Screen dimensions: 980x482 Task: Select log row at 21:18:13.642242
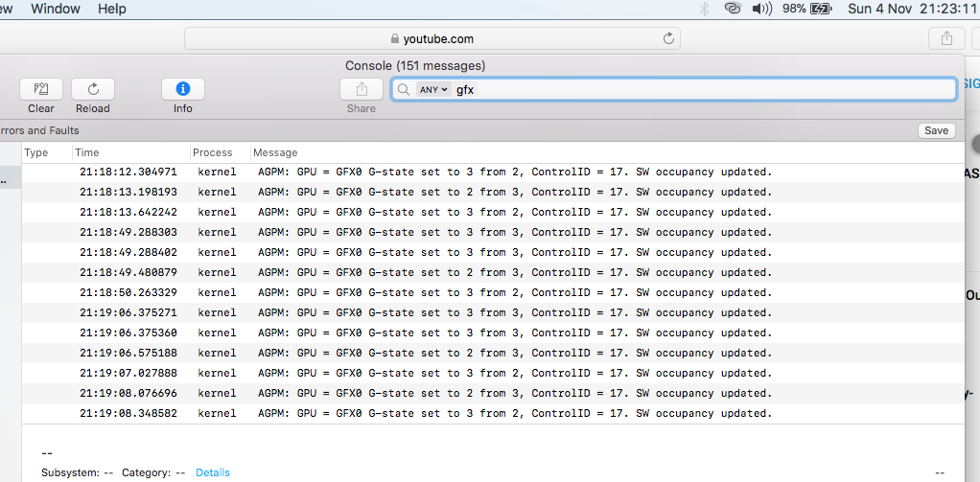pyautogui.click(x=493, y=212)
